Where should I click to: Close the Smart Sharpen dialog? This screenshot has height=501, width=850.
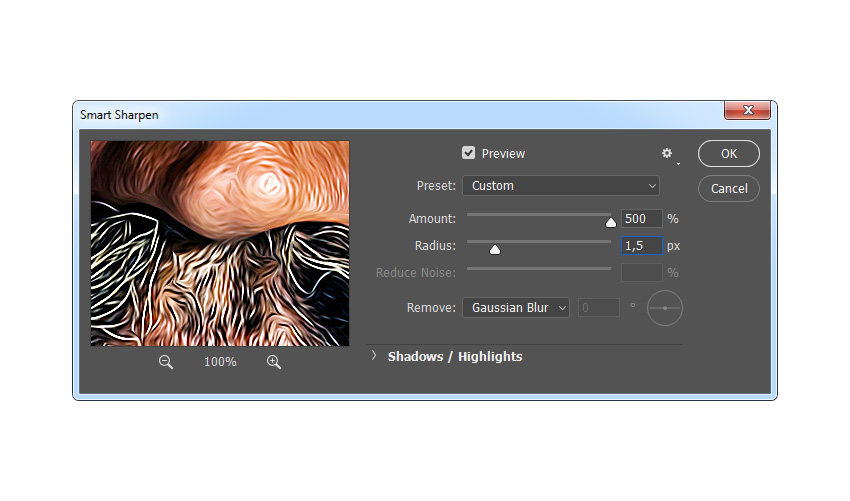point(748,110)
